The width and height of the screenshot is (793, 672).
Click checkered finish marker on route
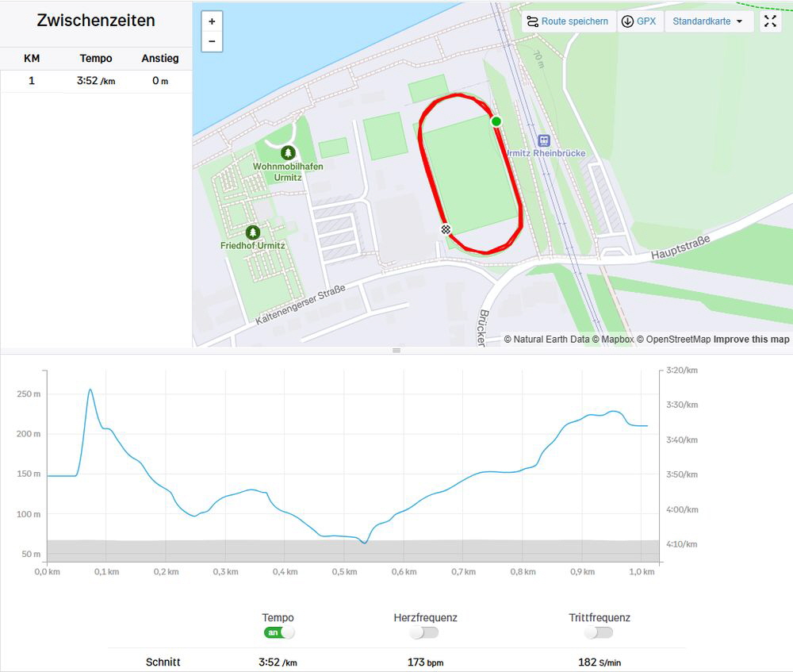click(446, 229)
